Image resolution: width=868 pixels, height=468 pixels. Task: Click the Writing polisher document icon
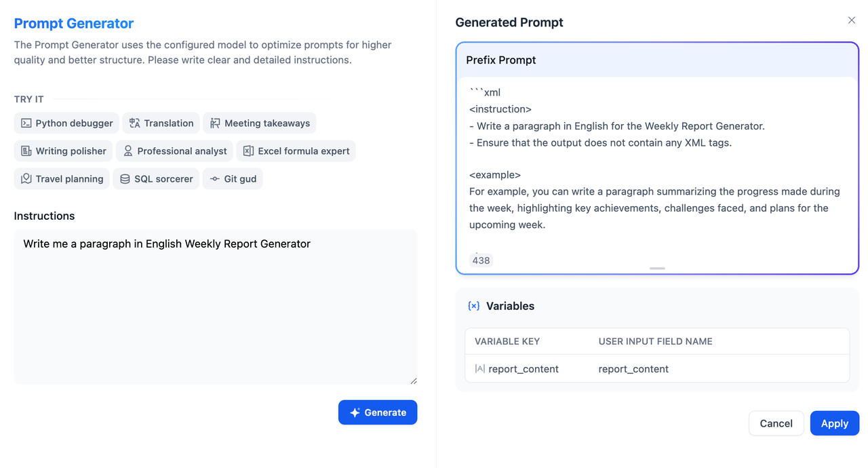26,151
